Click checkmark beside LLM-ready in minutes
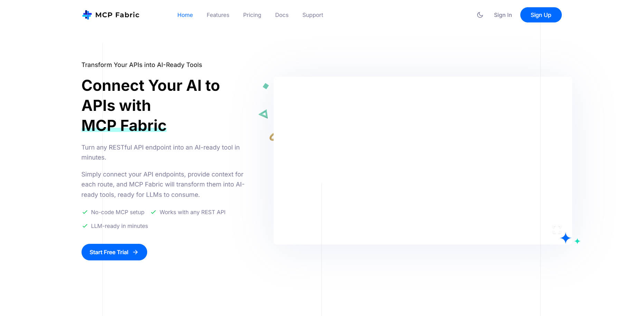 [85, 226]
